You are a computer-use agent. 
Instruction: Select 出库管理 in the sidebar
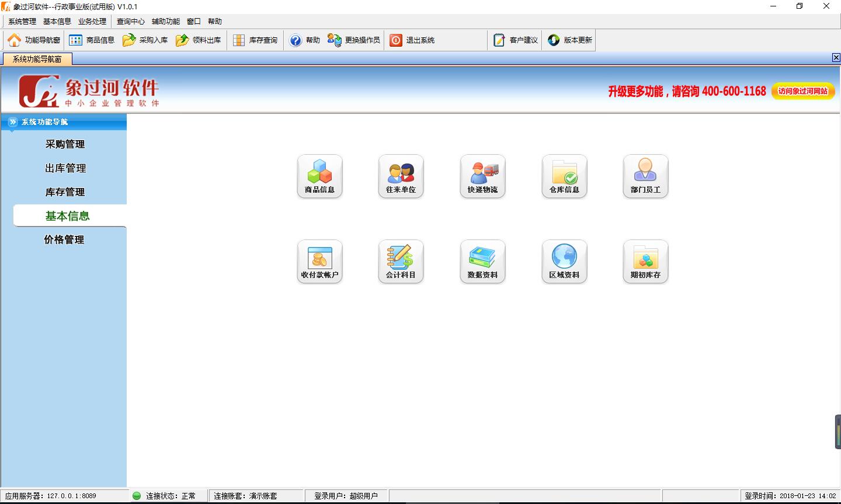[x=65, y=168]
